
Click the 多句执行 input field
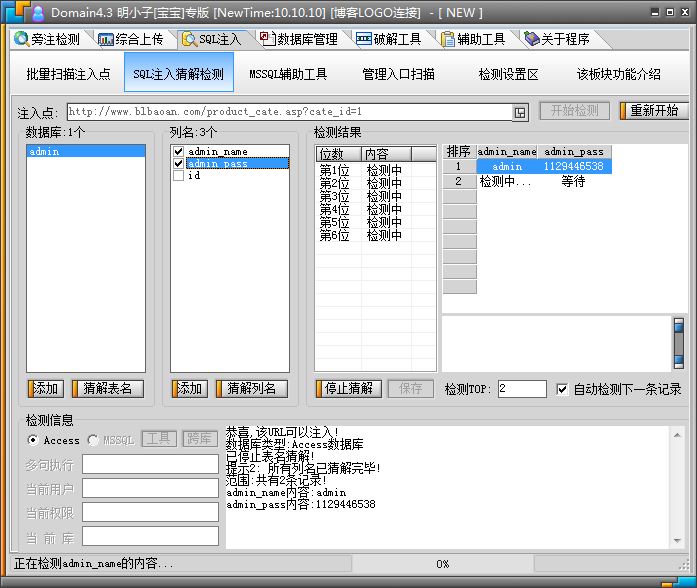click(x=150, y=464)
